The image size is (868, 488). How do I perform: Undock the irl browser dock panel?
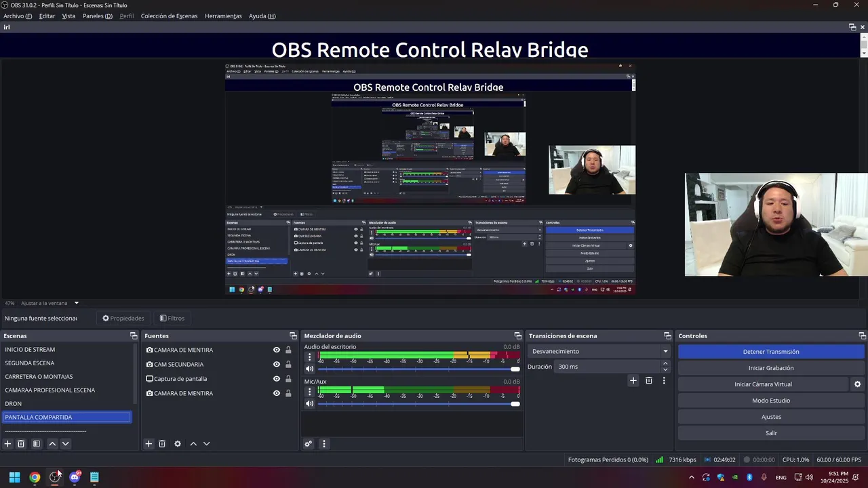(x=852, y=27)
